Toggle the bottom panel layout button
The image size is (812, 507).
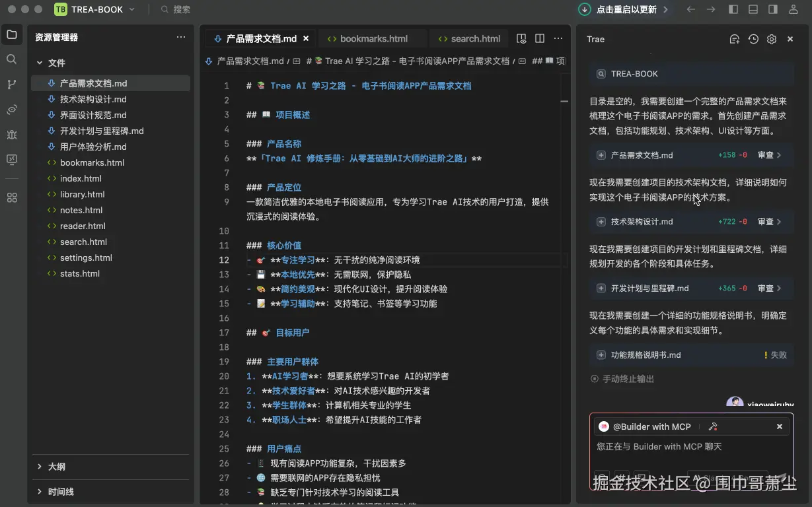click(x=753, y=9)
